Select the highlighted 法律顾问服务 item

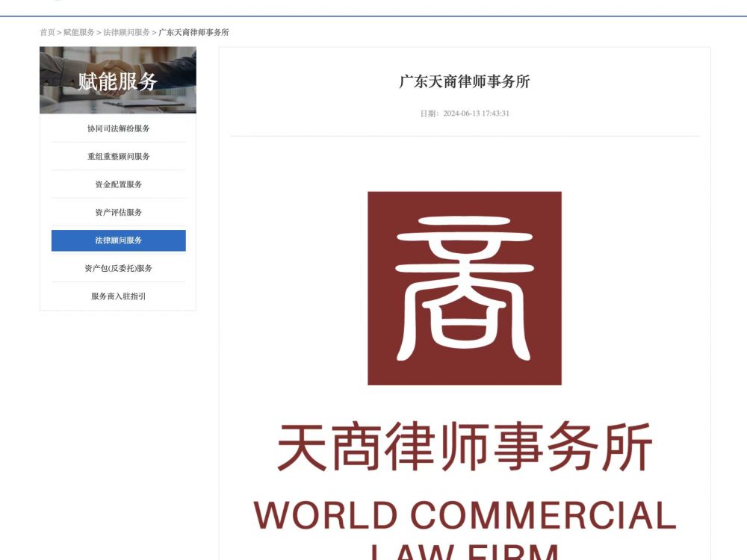coord(119,240)
